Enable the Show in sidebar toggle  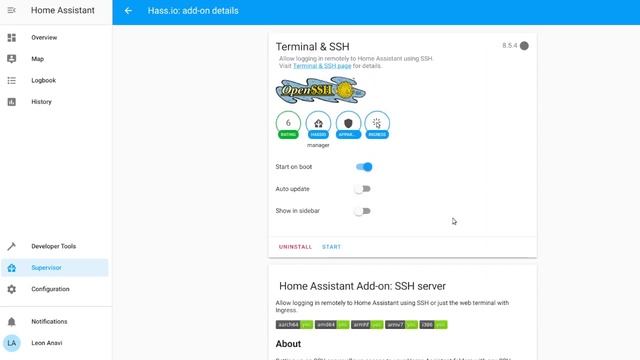362,211
